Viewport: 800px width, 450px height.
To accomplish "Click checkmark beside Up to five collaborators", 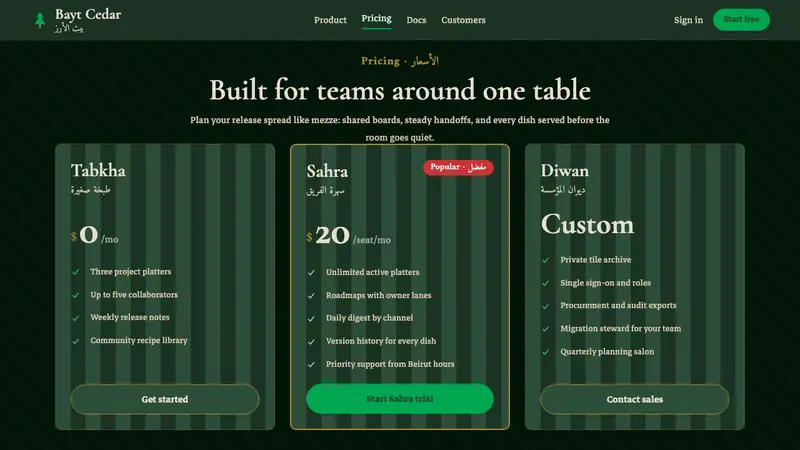I will [76, 295].
